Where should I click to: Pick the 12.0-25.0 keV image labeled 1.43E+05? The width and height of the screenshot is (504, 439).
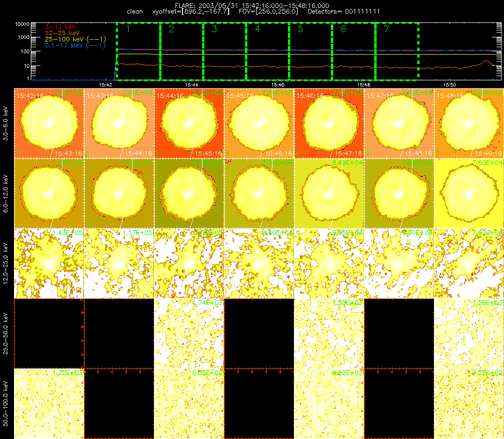coord(49,264)
